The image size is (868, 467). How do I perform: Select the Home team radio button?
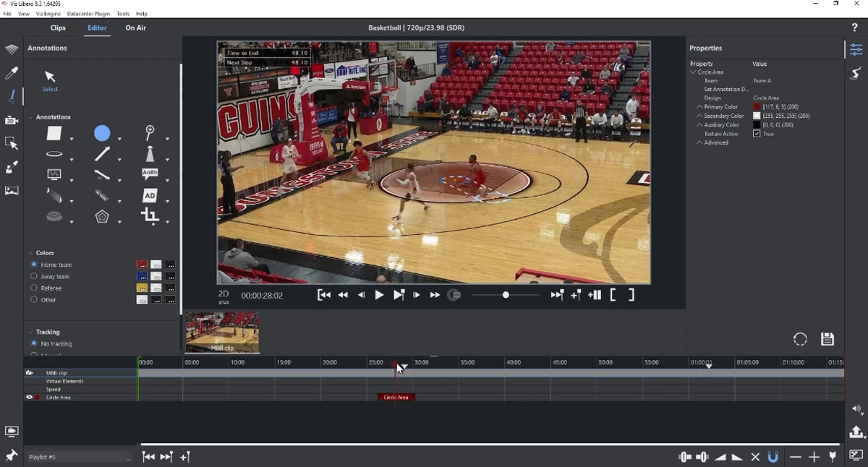(34, 265)
